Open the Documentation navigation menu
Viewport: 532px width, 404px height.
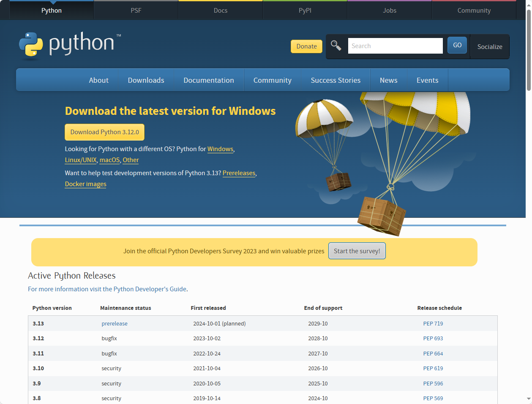[x=208, y=80]
